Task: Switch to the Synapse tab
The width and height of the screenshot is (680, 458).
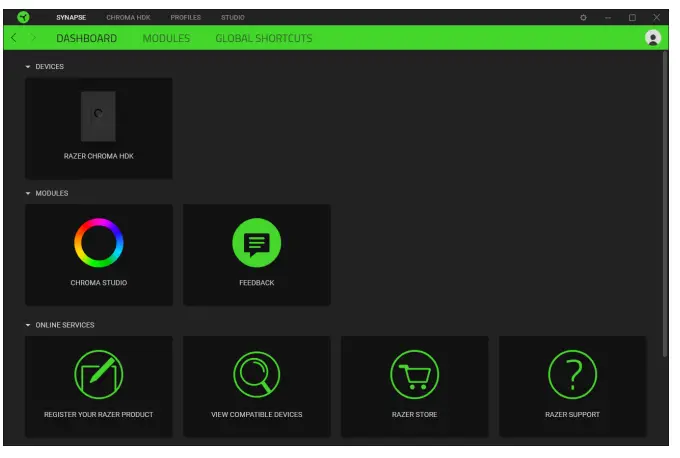Action: coord(71,18)
